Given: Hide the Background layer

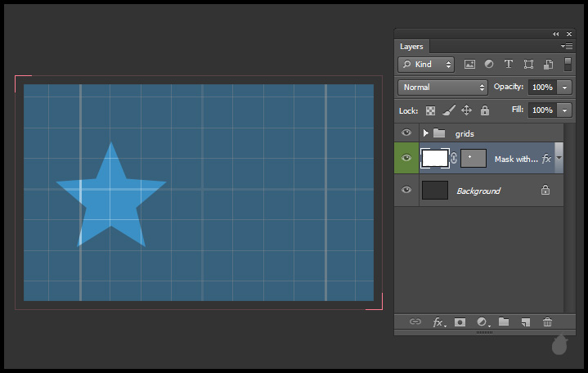Looking at the screenshot, I should click(x=406, y=191).
